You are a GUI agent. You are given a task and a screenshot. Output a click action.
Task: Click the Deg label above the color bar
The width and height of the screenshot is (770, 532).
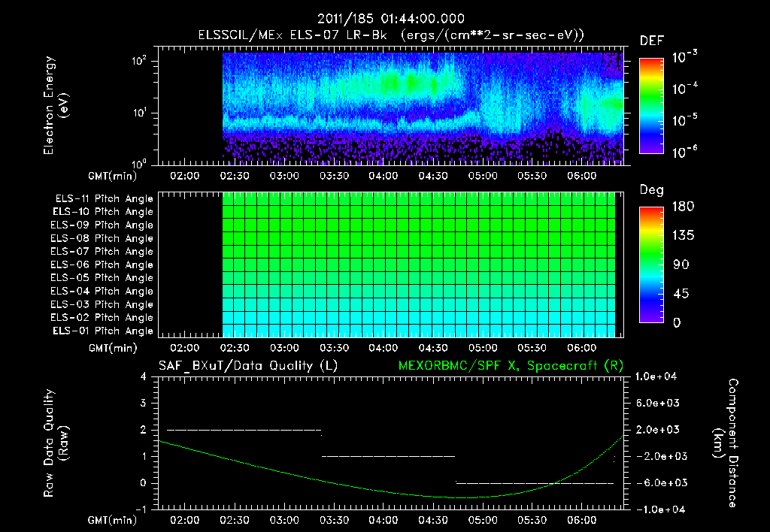tap(652, 190)
